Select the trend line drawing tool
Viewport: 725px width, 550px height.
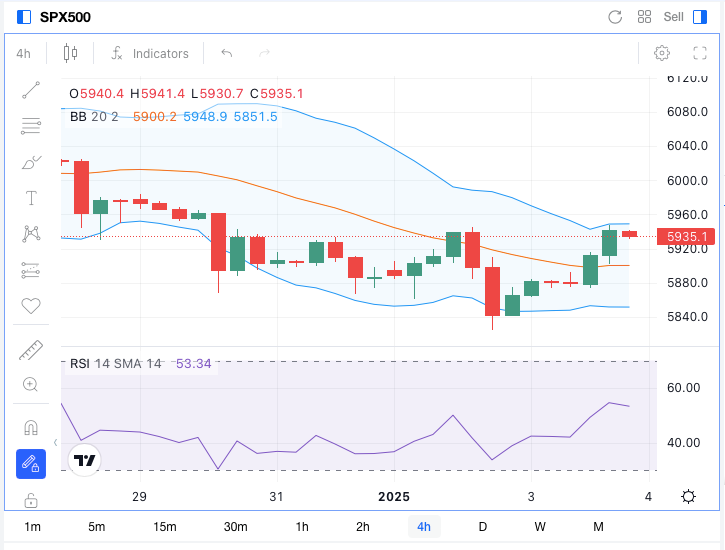point(30,90)
